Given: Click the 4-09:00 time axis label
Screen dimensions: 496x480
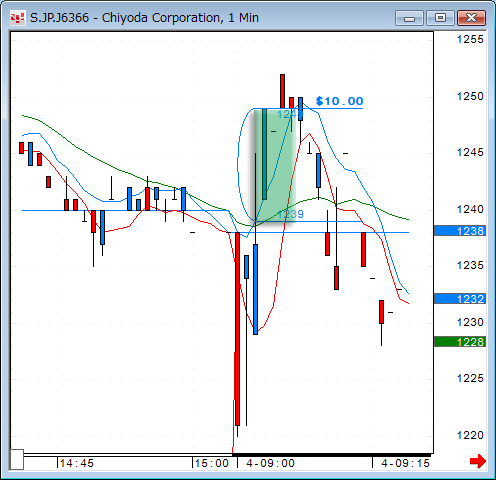Looking at the screenshot, I should tap(270, 463).
